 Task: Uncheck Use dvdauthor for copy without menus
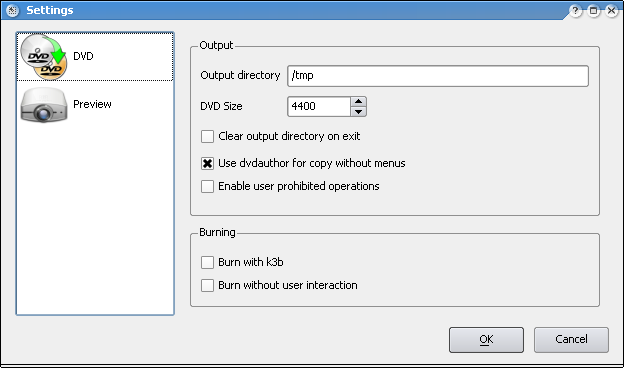click(x=207, y=164)
